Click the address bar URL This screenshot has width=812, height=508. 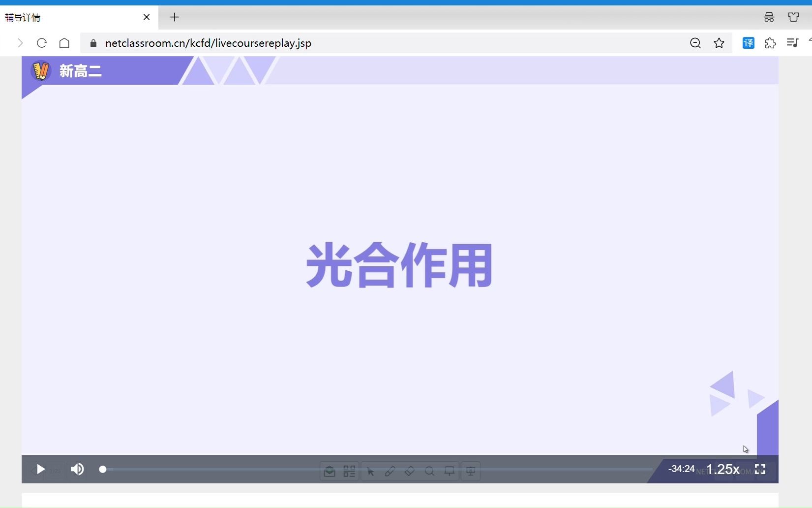(208, 43)
